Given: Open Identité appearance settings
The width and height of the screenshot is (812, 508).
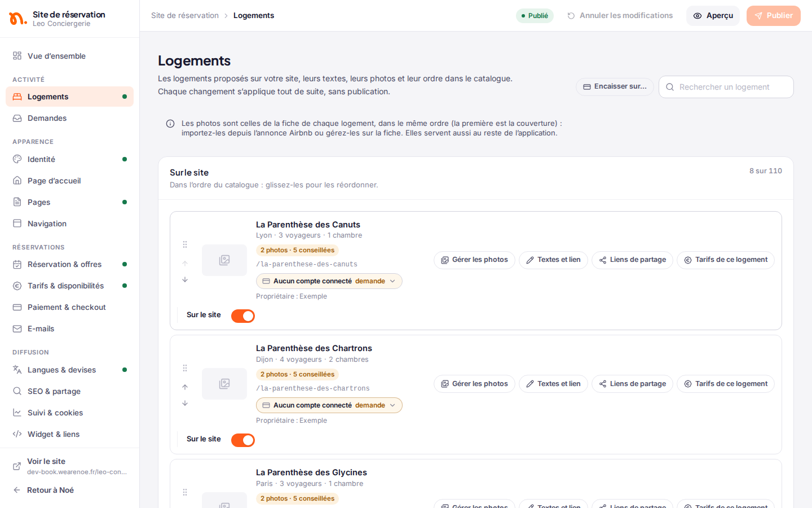Looking at the screenshot, I should point(69,159).
